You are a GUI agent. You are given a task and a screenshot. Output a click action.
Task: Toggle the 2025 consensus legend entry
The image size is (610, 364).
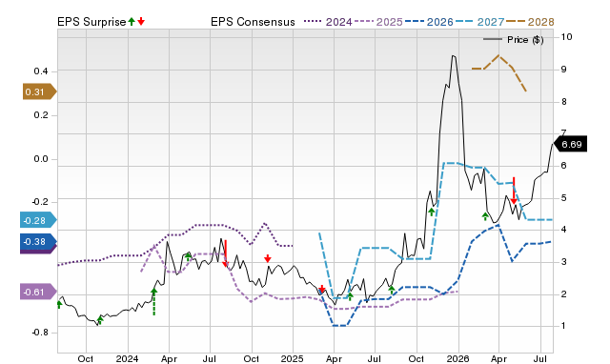click(378, 22)
